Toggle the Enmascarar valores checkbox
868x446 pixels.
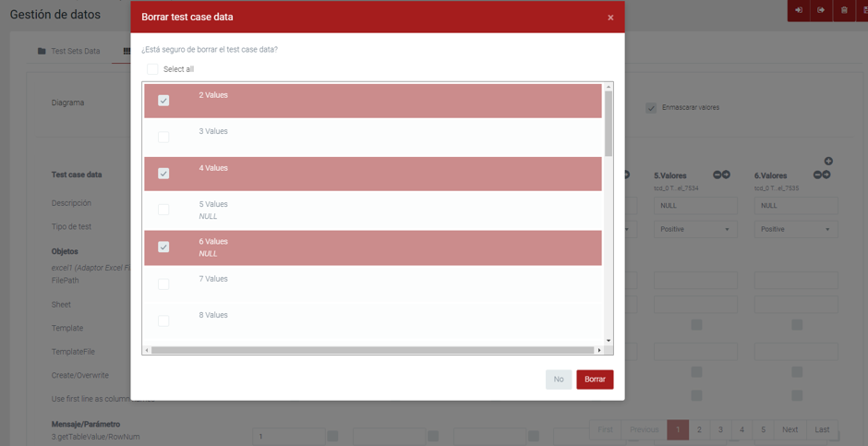[x=651, y=108]
